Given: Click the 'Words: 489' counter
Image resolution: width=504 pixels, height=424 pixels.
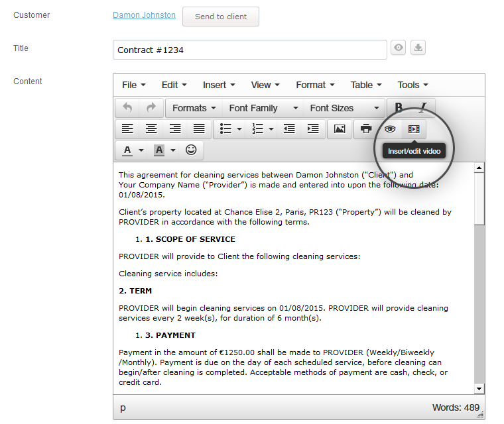Looking at the screenshot, I should tap(456, 407).
